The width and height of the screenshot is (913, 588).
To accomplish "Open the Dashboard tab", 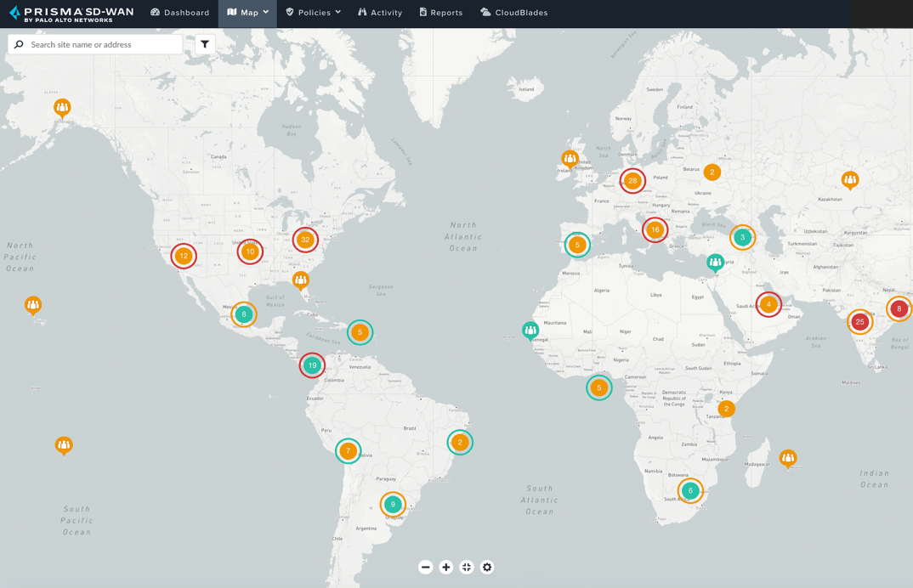I will click(180, 13).
